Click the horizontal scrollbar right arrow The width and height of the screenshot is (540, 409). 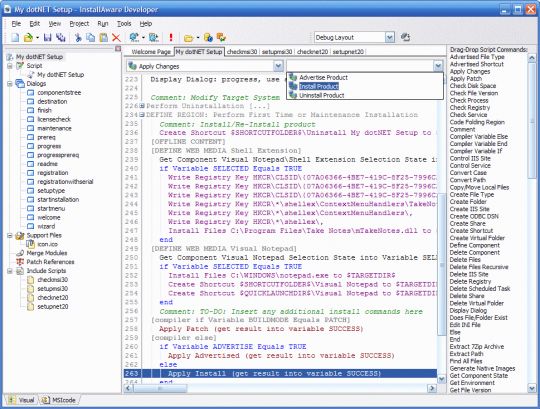432,388
